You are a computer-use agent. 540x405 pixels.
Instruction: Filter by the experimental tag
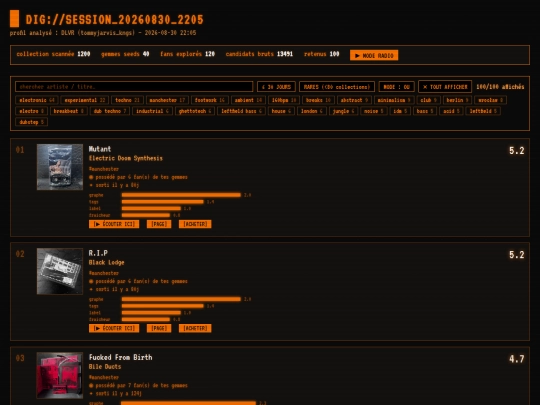(x=85, y=100)
